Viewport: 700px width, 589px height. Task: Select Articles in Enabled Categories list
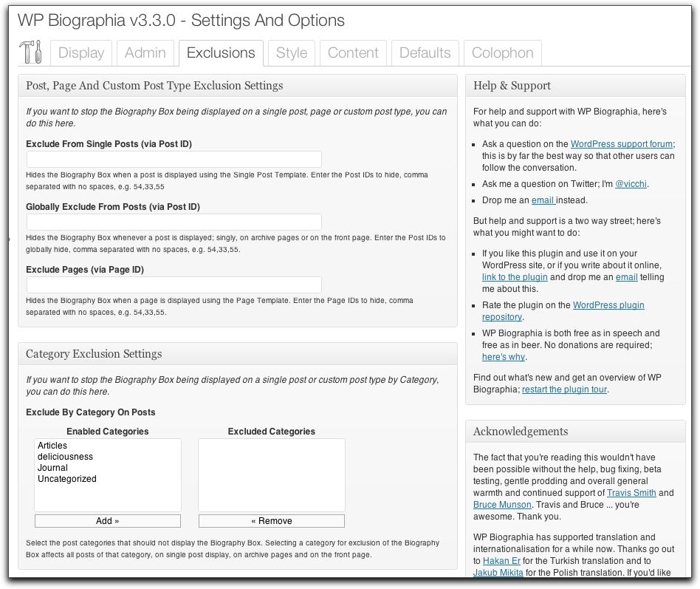point(52,446)
